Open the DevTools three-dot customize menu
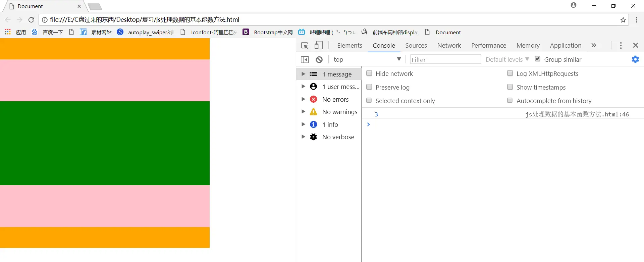This screenshot has width=644, height=262. (621, 45)
